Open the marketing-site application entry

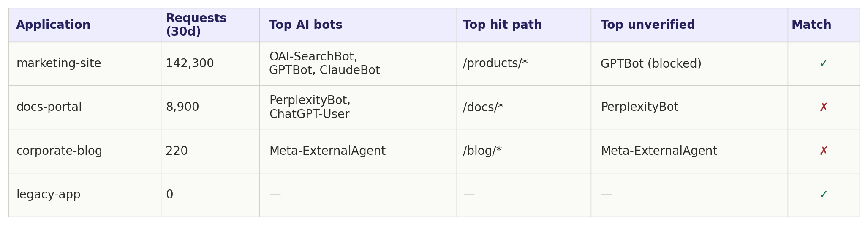[x=59, y=64]
